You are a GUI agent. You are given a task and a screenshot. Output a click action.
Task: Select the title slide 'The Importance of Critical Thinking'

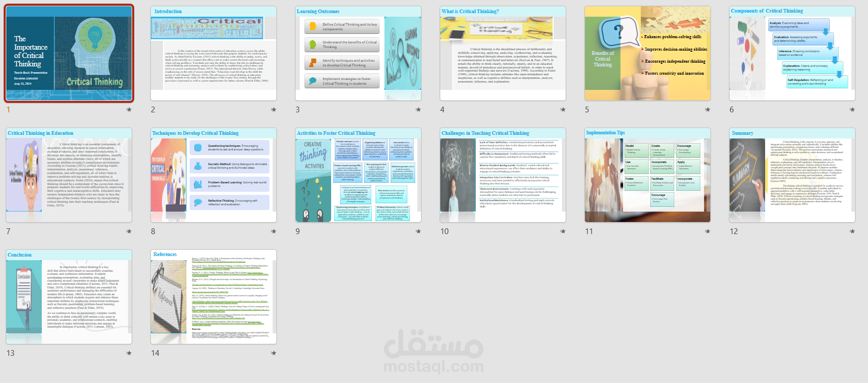click(69, 53)
